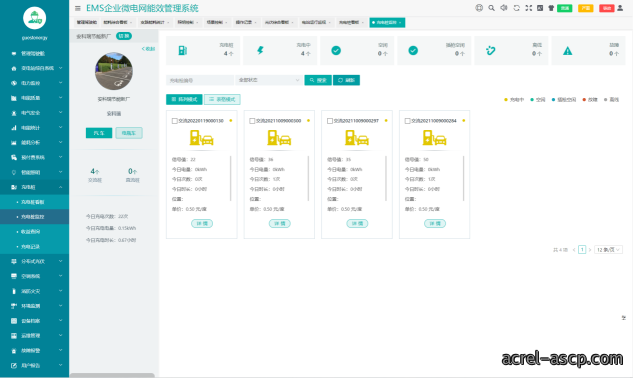The image size is (633, 378).
Task: Click the round parking lot station photo
Action: tap(114, 71)
